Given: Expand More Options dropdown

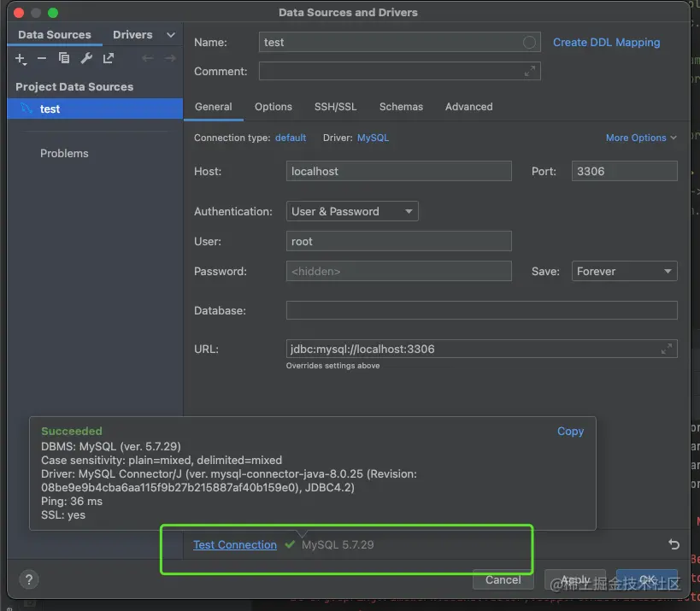Looking at the screenshot, I should point(641,138).
